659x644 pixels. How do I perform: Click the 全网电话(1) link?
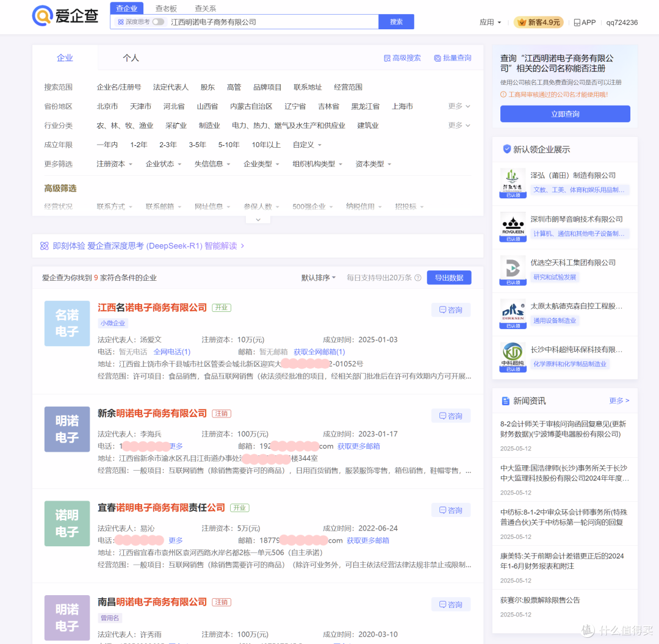(172, 352)
